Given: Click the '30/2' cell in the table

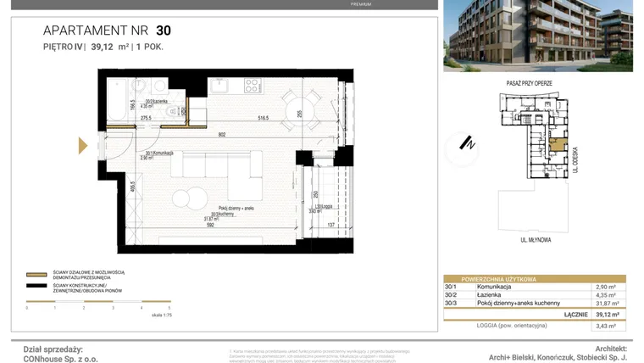Looking at the screenshot, I should (450, 295).
